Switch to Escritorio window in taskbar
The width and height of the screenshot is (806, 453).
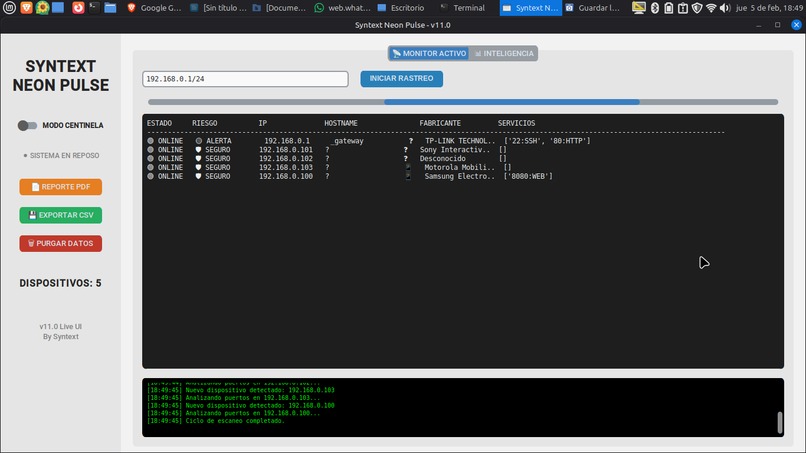(401, 8)
